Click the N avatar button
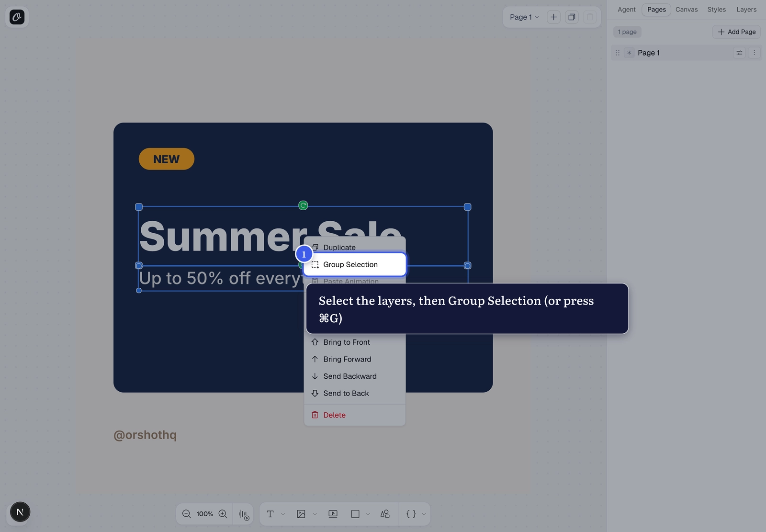Viewport: 766px width, 532px height. (x=20, y=512)
